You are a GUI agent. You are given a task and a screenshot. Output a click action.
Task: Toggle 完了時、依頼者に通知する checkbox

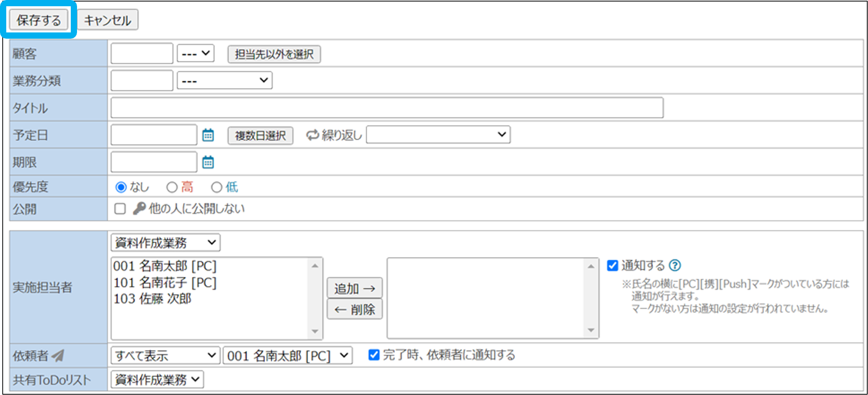tap(374, 355)
